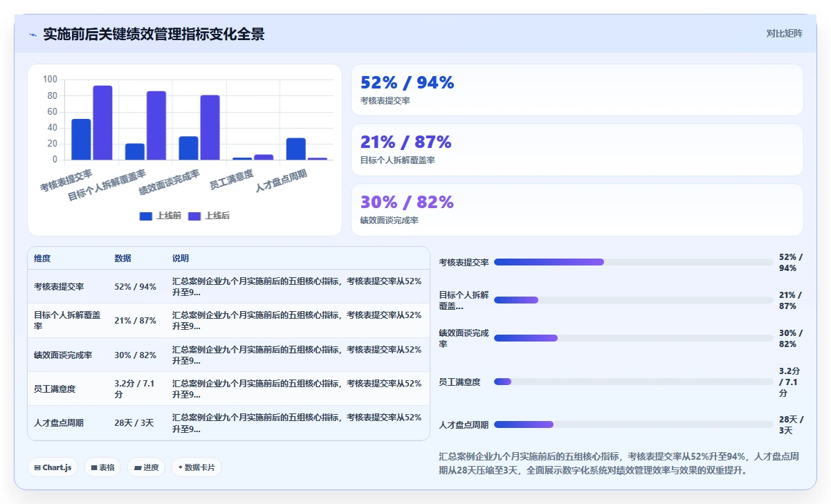The height and width of the screenshot is (504, 831).
Task: Click the 人才盘点周期 axis label in chart
Action: (x=282, y=181)
